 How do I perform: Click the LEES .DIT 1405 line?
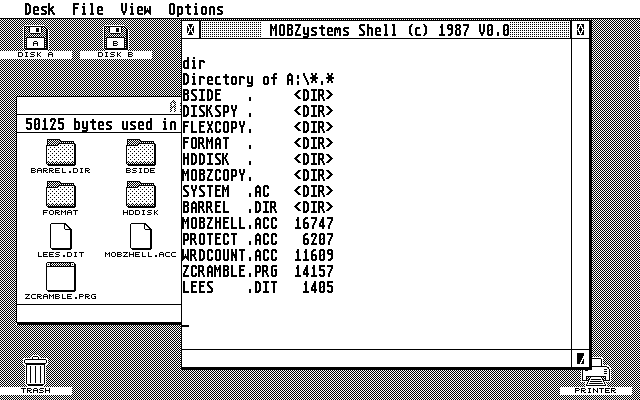click(258, 287)
